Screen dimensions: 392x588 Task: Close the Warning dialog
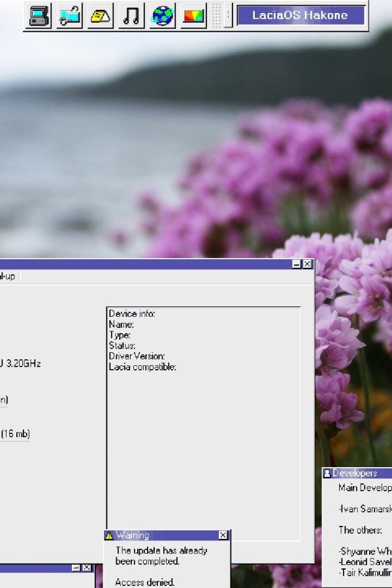pos(223,535)
